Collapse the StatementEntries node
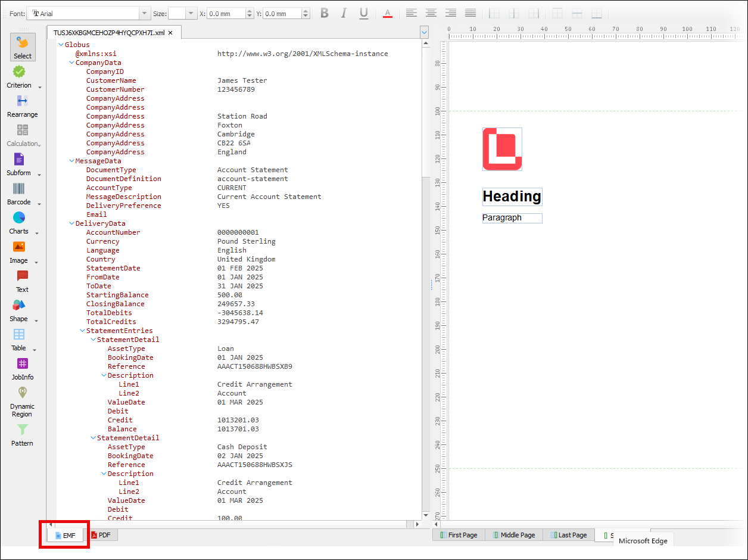748x560 pixels. (82, 331)
